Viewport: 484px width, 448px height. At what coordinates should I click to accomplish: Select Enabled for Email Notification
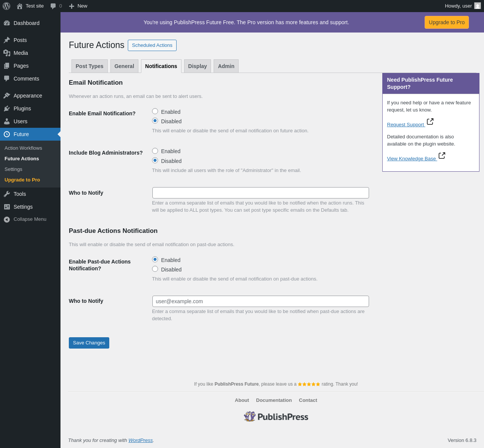tap(155, 111)
